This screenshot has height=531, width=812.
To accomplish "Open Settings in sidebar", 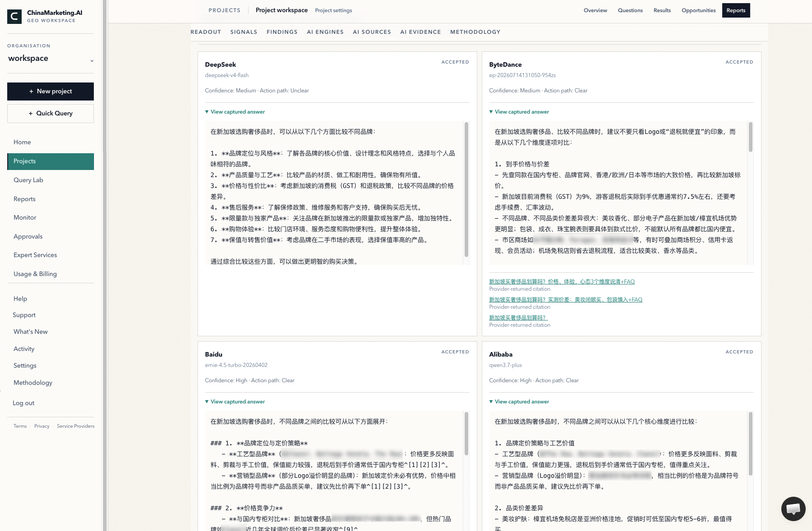I will click(x=25, y=366).
